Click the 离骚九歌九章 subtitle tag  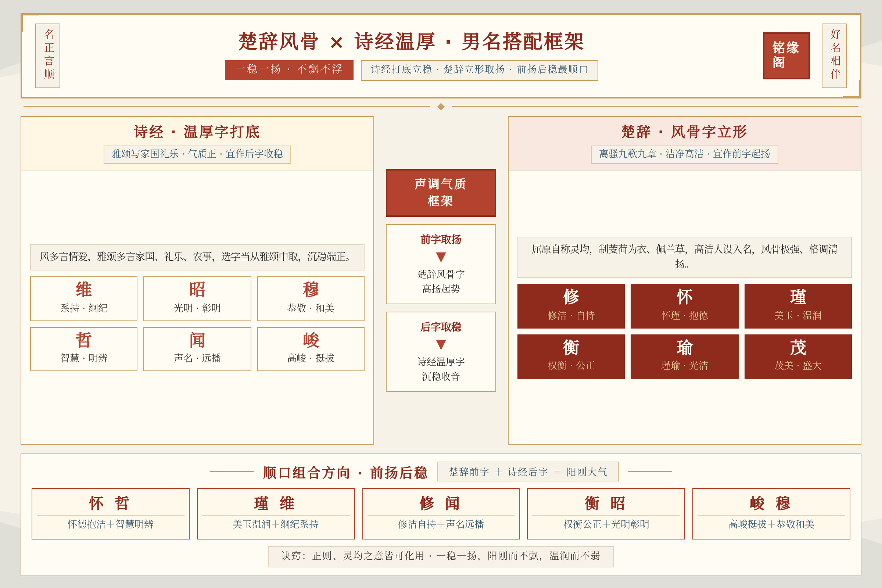684,154
